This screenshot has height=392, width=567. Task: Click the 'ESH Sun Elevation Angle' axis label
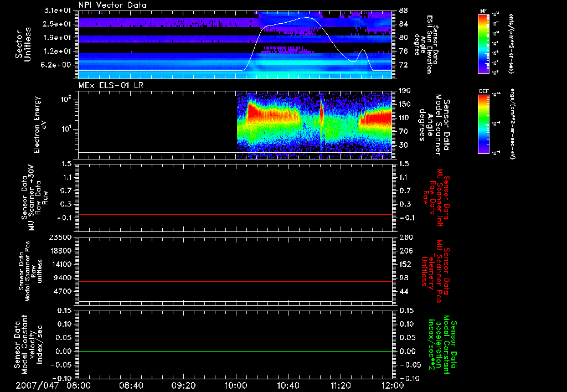click(x=427, y=44)
